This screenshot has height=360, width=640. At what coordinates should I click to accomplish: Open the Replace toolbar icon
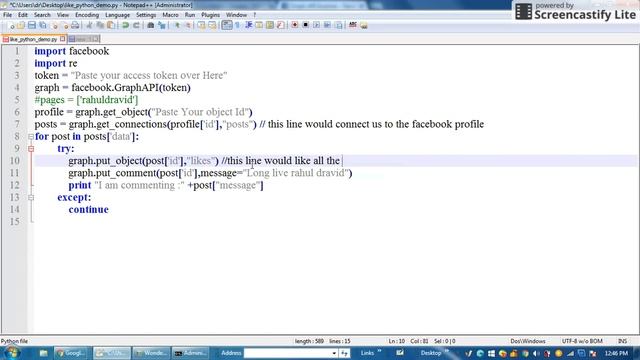tap(162, 25)
